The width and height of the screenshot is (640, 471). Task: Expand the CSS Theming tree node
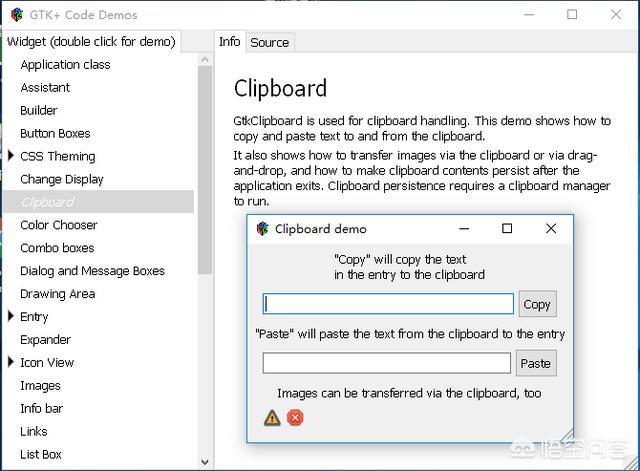pyautogui.click(x=11, y=156)
